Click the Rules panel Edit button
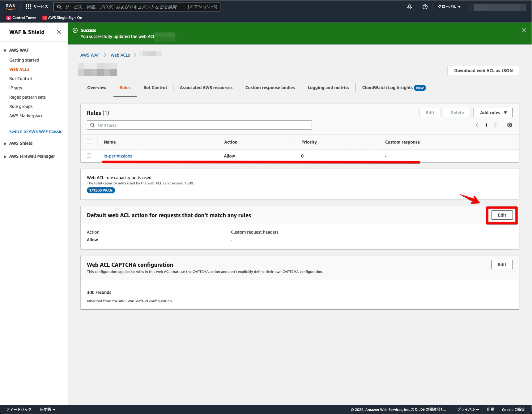The image size is (532, 414). (x=430, y=113)
